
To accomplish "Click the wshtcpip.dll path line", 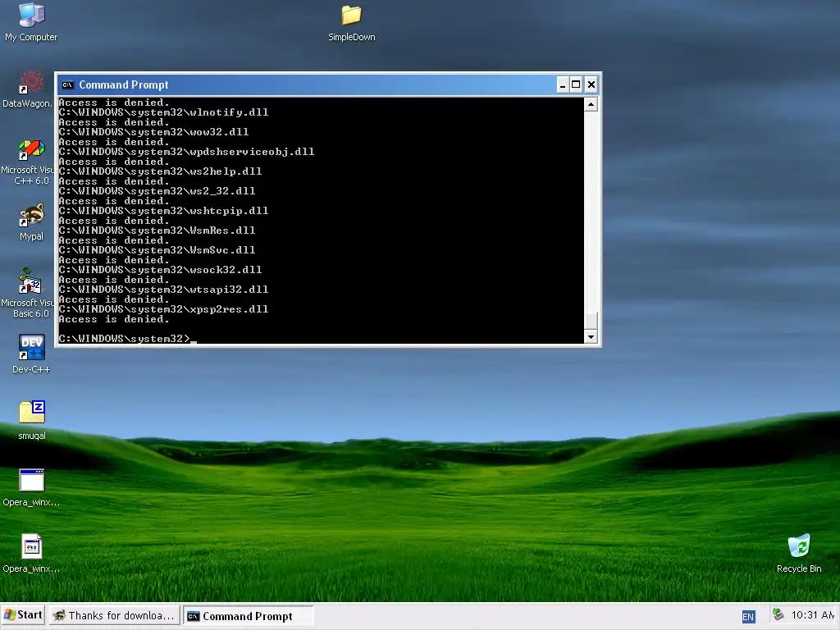I will [164, 211].
